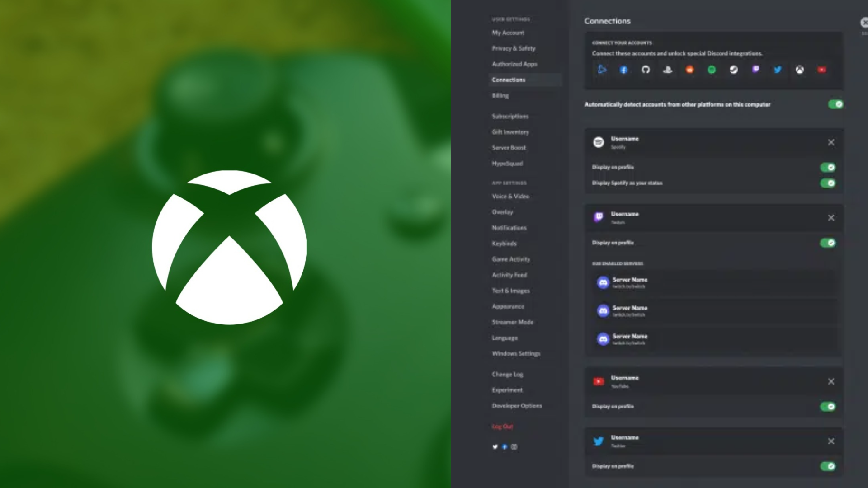The width and height of the screenshot is (868, 488).
Task: Open Subscriptions page
Action: (510, 116)
